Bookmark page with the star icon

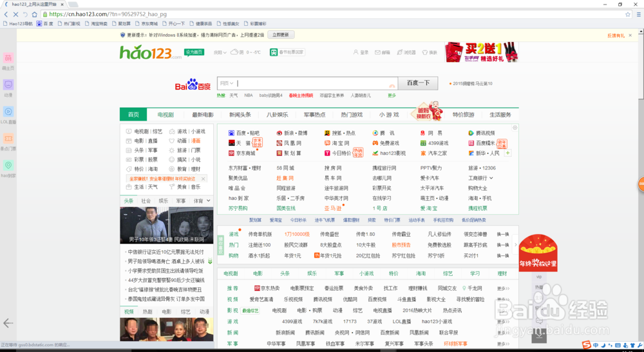[627, 14]
